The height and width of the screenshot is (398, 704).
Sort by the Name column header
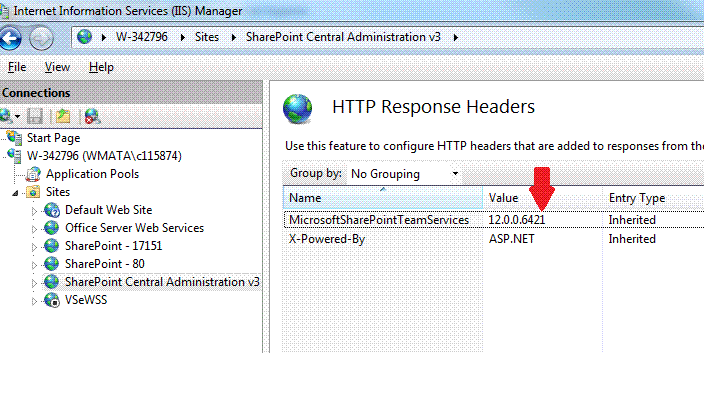pyautogui.click(x=383, y=198)
